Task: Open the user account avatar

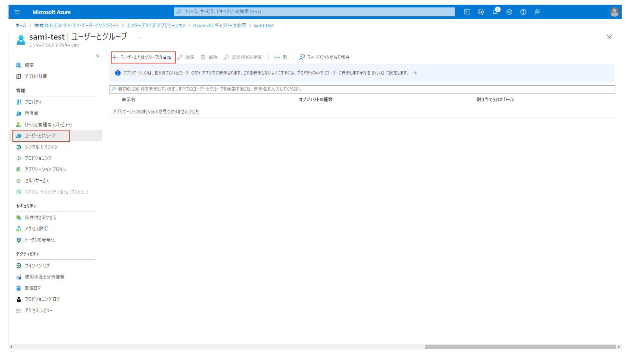Action: click(614, 12)
